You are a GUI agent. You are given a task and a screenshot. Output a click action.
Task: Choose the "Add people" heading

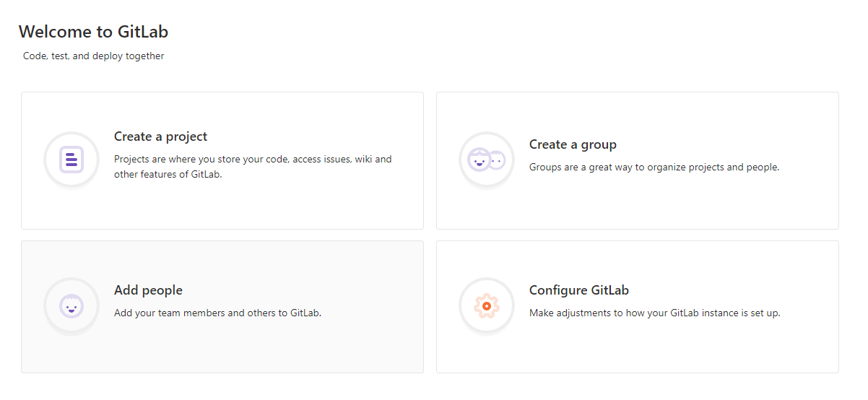[x=148, y=290]
